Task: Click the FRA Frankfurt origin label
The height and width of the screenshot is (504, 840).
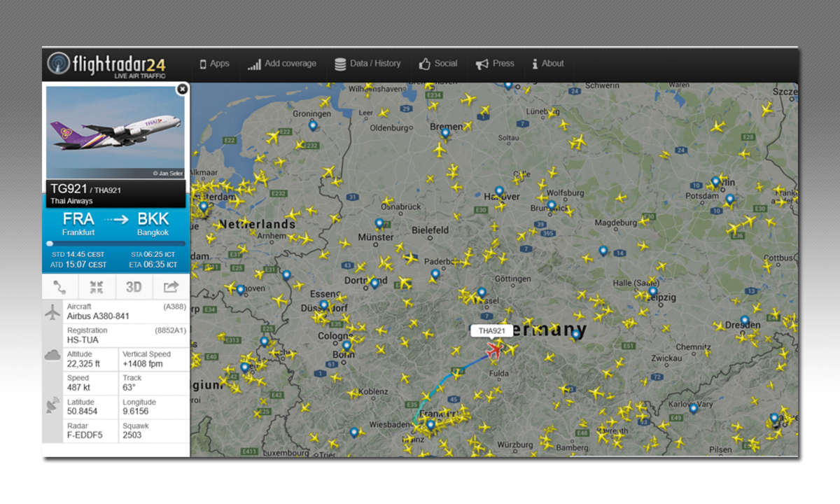Action: pyautogui.click(x=78, y=224)
